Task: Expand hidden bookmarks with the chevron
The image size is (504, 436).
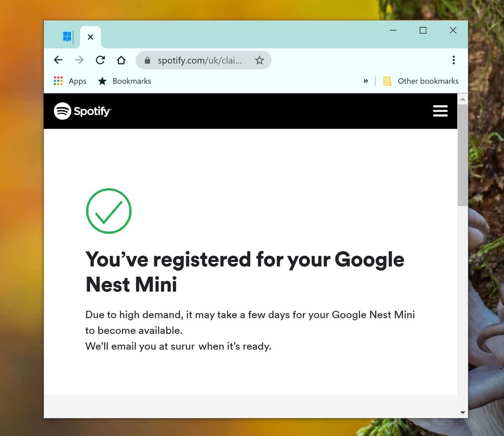Action: pyautogui.click(x=366, y=81)
